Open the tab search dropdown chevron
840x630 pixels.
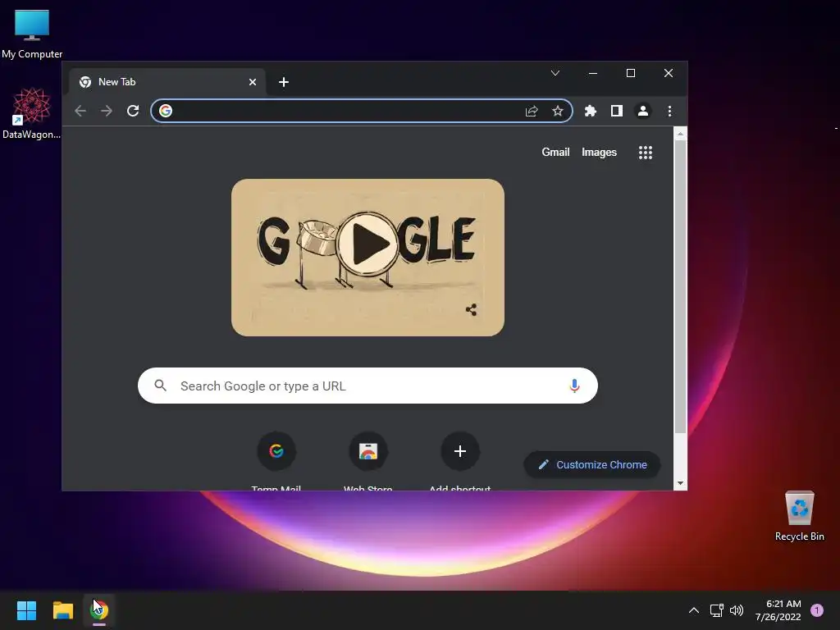point(555,73)
